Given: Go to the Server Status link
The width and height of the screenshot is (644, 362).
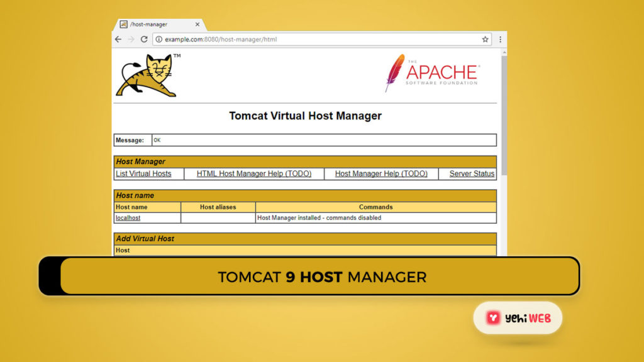Looking at the screenshot, I should click(472, 174).
